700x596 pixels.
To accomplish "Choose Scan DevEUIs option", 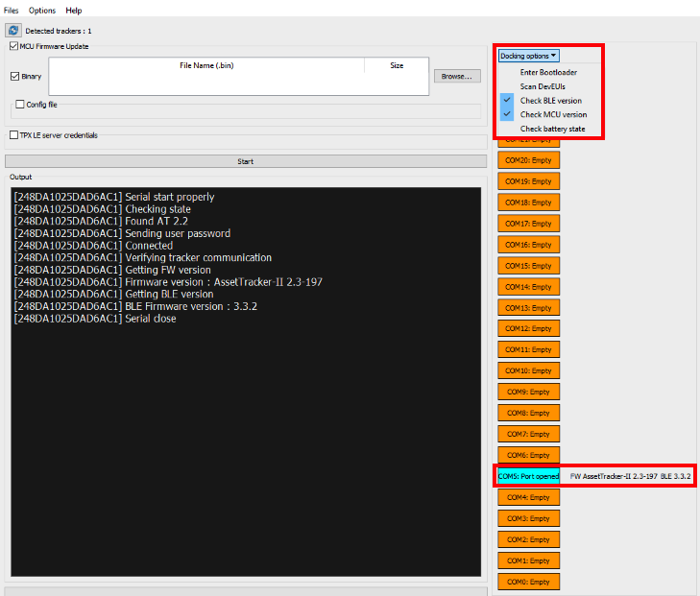I will [543, 86].
